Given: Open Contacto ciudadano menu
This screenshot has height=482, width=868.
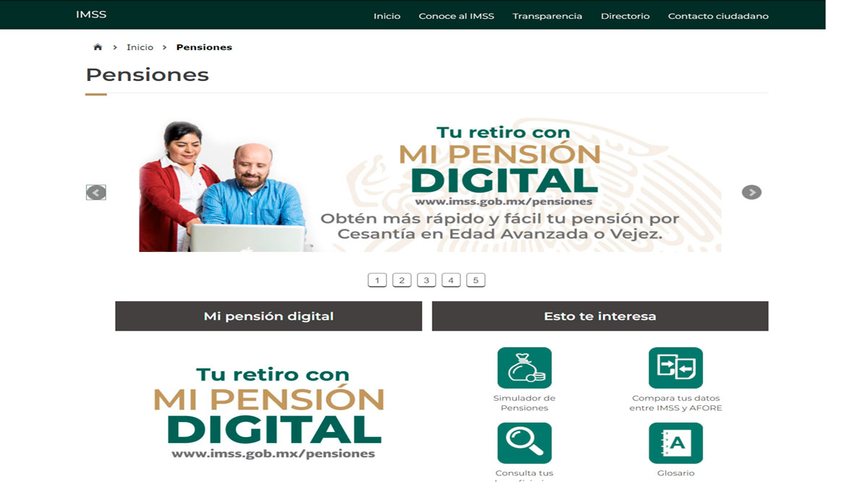Looking at the screenshot, I should [718, 16].
